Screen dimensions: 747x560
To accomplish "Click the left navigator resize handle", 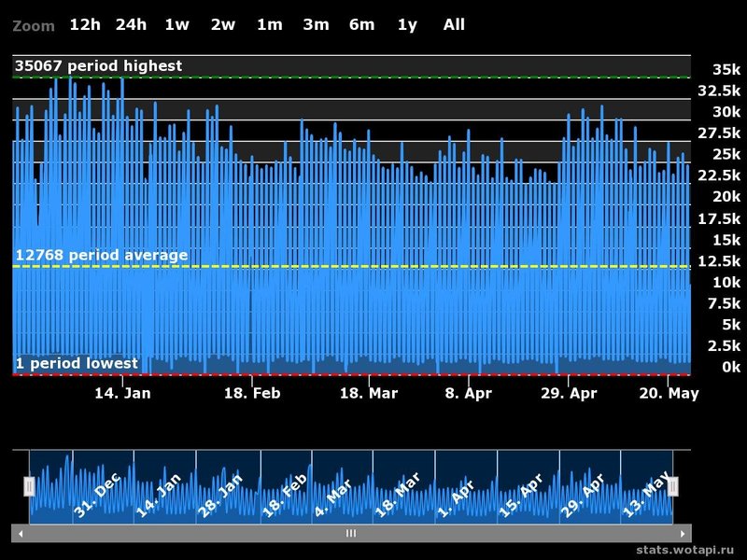I will pyautogui.click(x=29, y=485).
